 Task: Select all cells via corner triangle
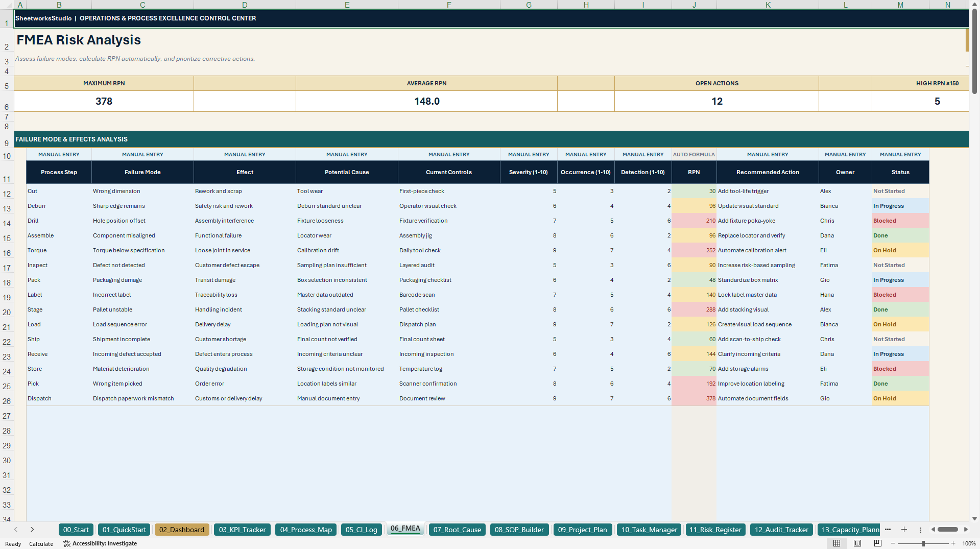click(7, 5)
